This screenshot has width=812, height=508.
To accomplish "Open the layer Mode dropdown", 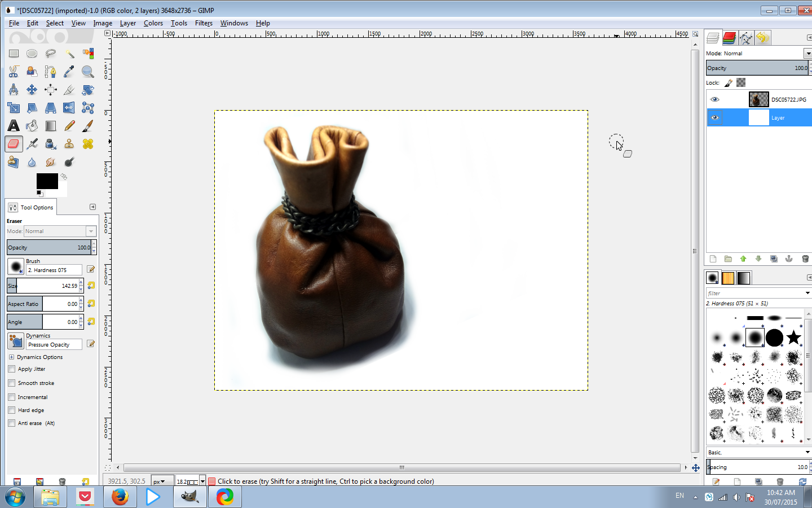I will coord(807,53).
